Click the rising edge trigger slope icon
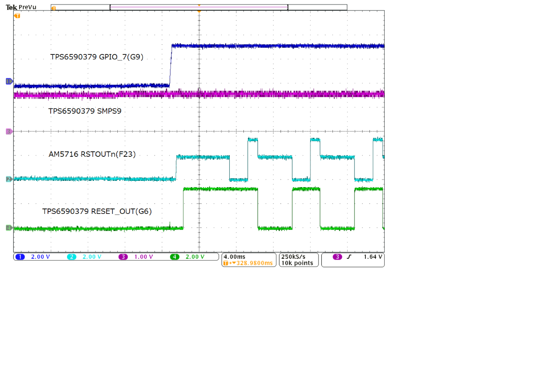 pos(349,256)
